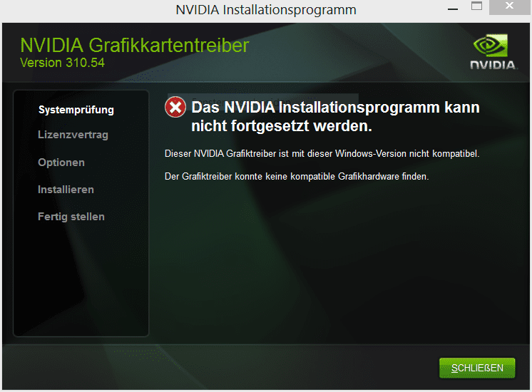Click the 'kann nicht fortgesetzt werden' error headline

(336, 117)
